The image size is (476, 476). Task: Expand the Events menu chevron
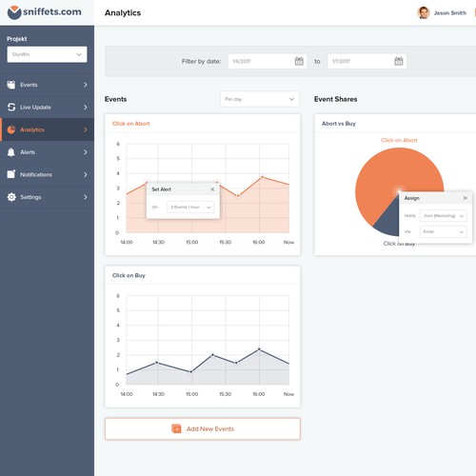pyautogui.click(x=86, y=85)
